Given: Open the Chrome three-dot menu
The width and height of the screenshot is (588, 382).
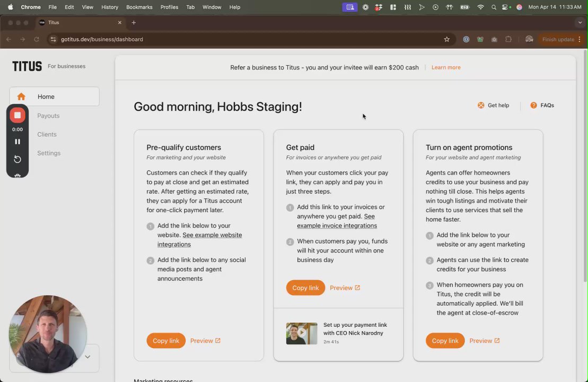Looking at the screenshot, I should coord(580,39).
